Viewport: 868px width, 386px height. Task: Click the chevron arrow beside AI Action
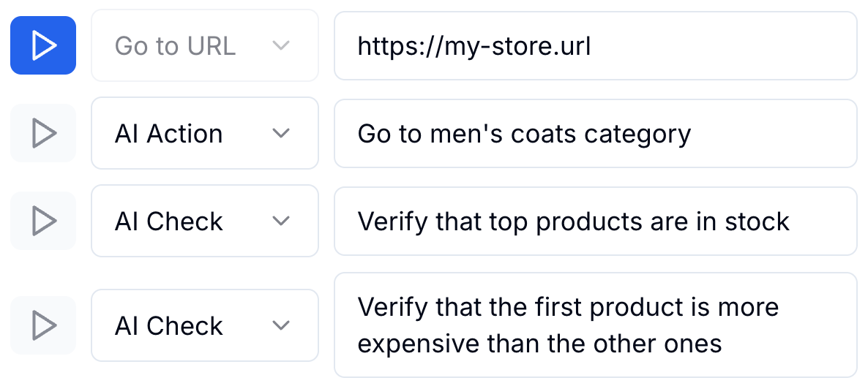pyautogui.click(x=281, y=134)
